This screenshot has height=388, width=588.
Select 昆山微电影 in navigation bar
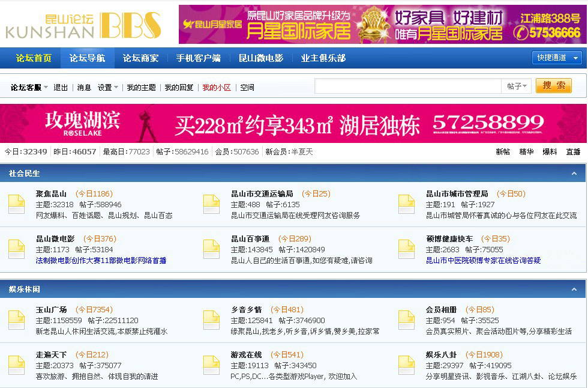pos(261,58)
